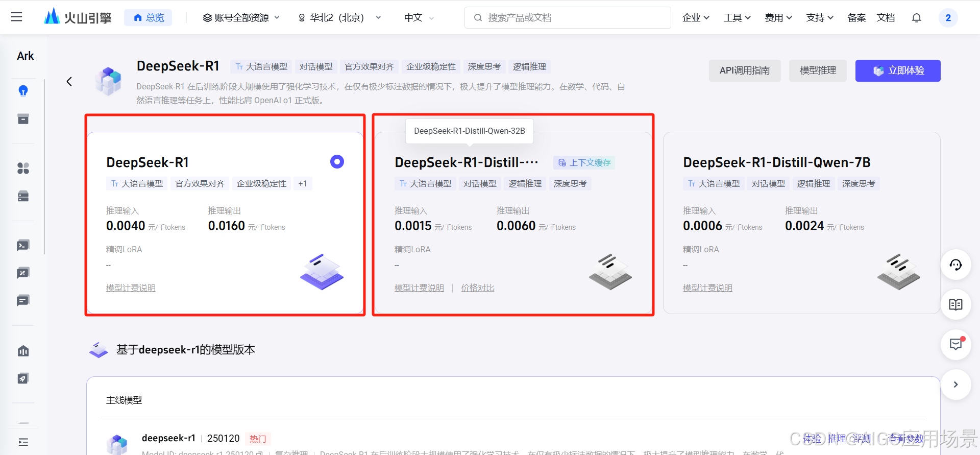This screenshot has height=455, width=980.
Task: Open the documentation book floating button
Action: (x=955, y=304)
